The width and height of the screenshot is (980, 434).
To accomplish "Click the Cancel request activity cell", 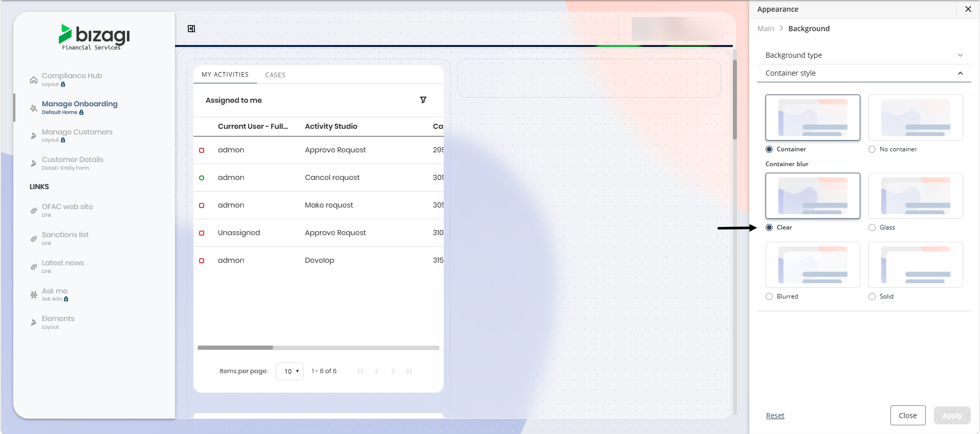I will pyautogui.click(x=332, y=177).
